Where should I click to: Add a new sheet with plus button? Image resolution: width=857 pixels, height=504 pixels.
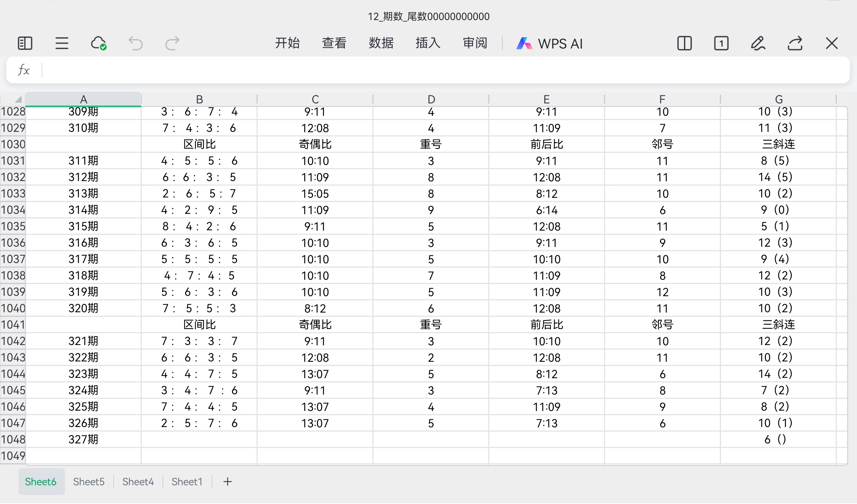[x=228, y=482]
